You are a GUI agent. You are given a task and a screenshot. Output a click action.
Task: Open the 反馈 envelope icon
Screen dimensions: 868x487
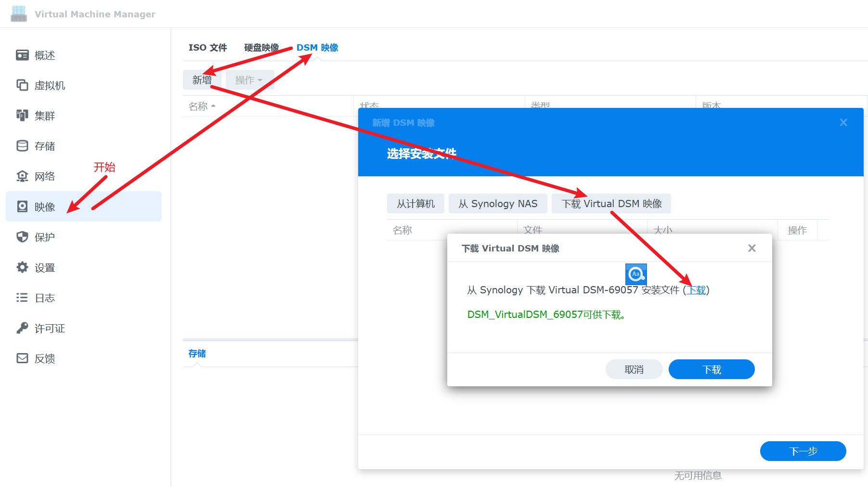22,358
